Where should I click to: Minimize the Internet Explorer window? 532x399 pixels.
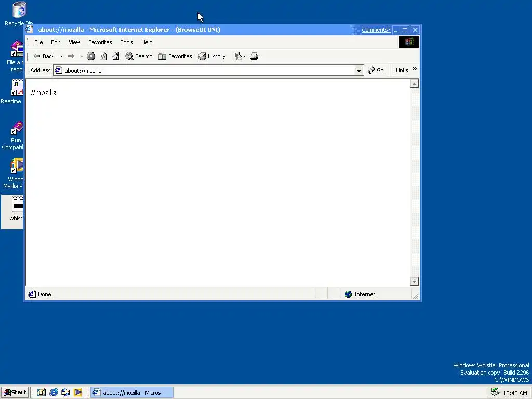[396, 30]
